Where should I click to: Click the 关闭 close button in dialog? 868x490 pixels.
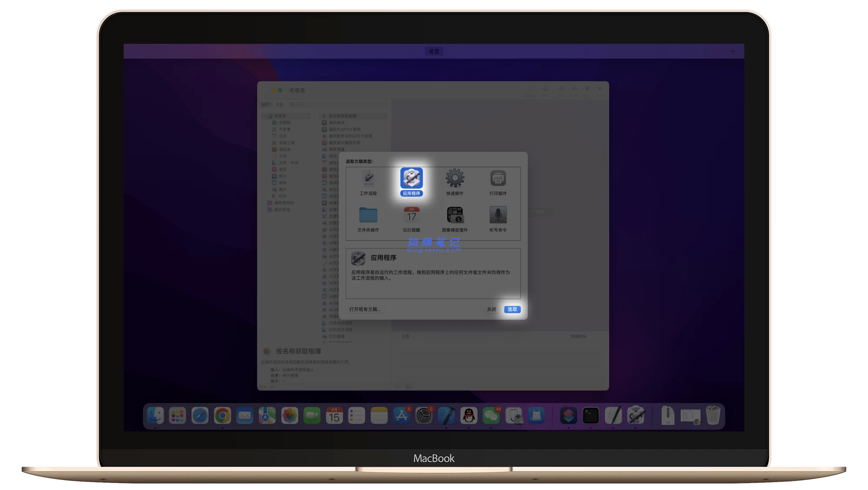(x=491, y=309)
